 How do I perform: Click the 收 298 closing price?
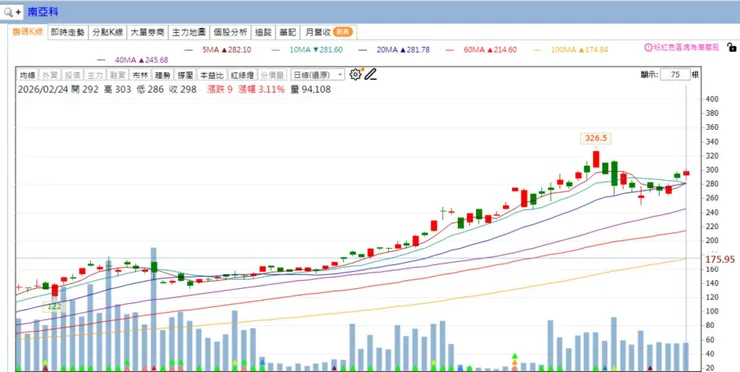click(x=183, y=89)
